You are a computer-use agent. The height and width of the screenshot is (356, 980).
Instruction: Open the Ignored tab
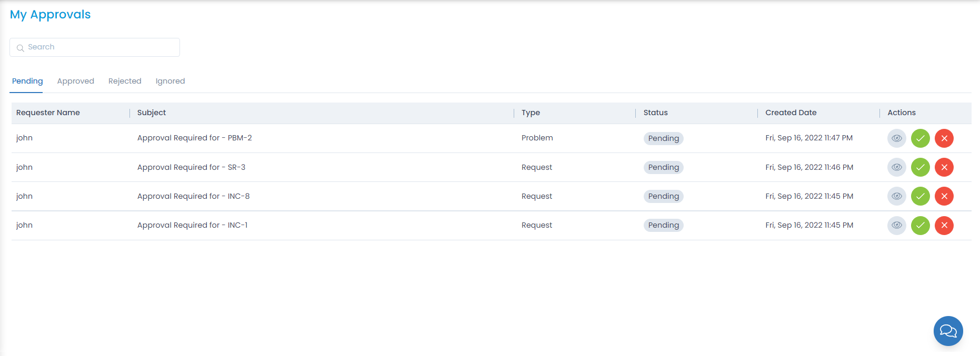(x=170, y=81)
